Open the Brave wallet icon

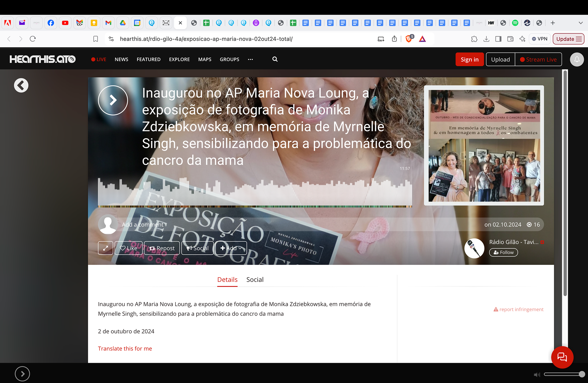point(510,39)
